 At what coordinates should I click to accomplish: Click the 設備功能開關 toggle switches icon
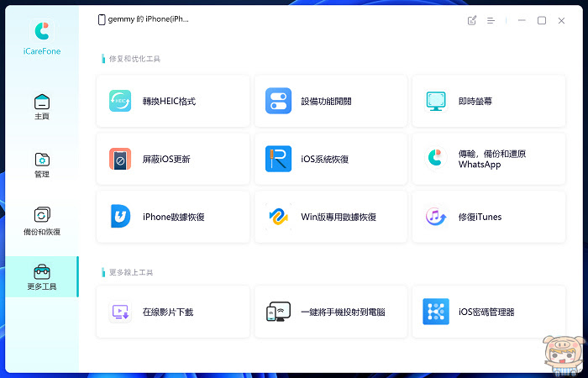[x=278, y=101]
